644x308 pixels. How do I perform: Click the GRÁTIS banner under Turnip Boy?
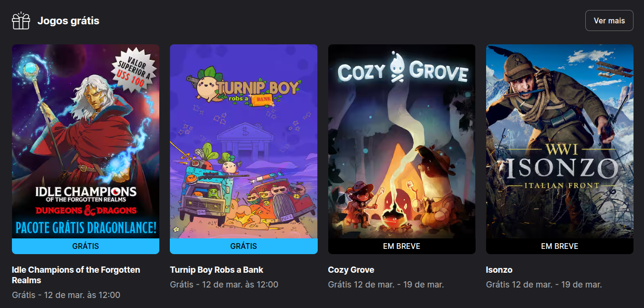pyautogui.click(x=244, y=246)
